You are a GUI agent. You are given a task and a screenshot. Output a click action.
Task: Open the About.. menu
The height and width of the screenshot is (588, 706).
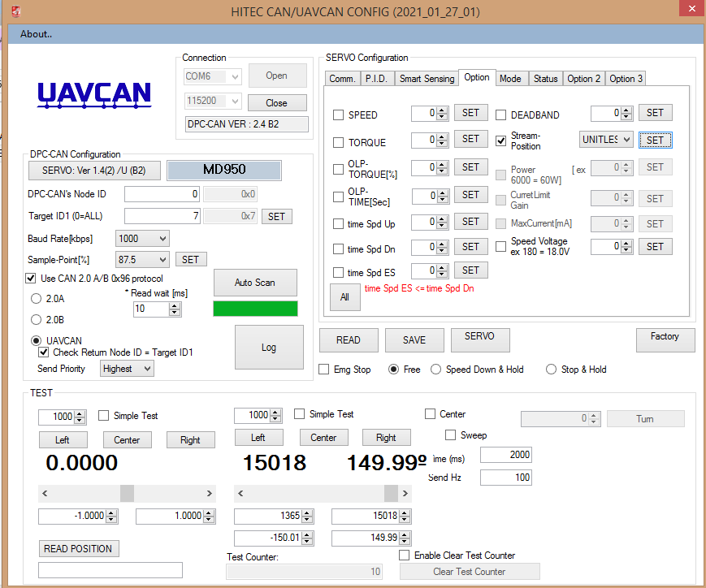tap(36, 34)
